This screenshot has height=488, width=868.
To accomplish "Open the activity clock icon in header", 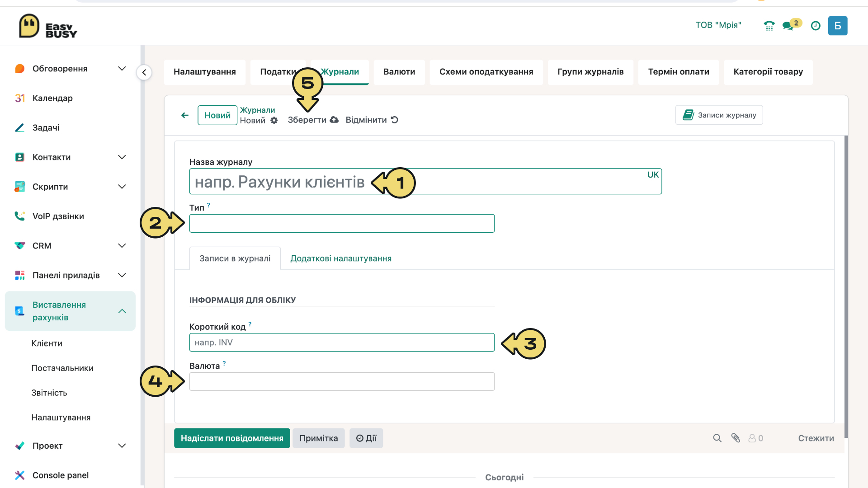I will coord(816,26).
